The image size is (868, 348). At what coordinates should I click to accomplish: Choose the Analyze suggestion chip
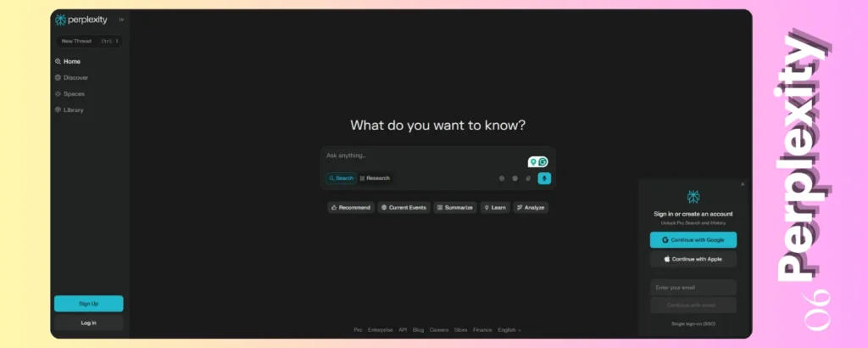[531, 207]
